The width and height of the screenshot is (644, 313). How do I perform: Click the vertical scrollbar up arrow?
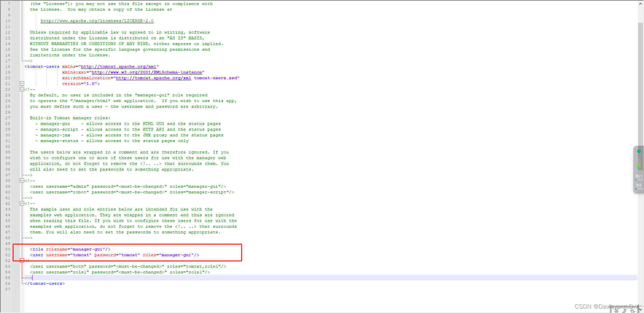pos(641,3)
